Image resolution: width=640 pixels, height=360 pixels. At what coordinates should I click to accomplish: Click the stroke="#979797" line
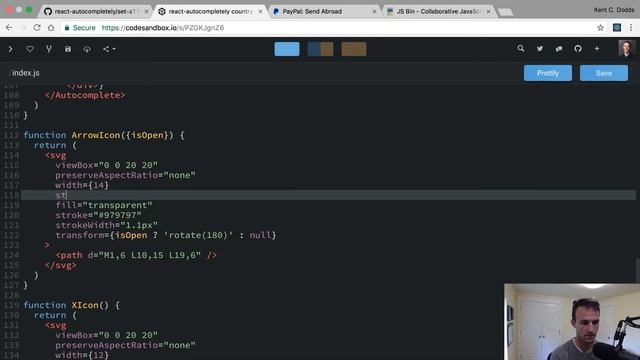98,215
